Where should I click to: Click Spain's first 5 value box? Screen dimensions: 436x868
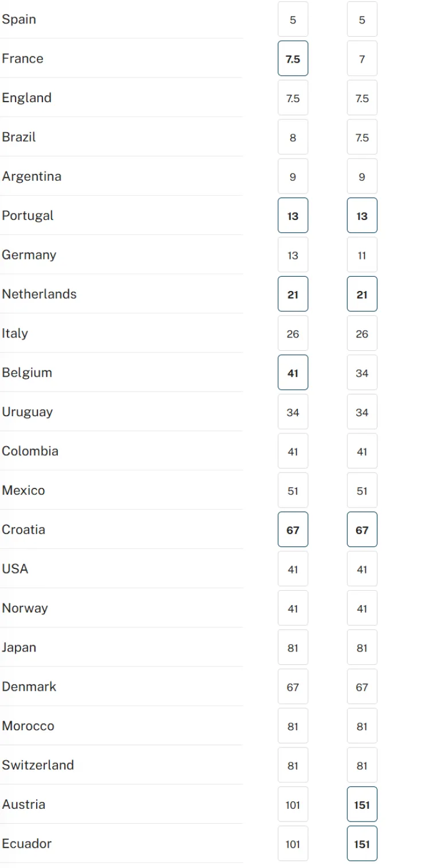coord(293,19)
